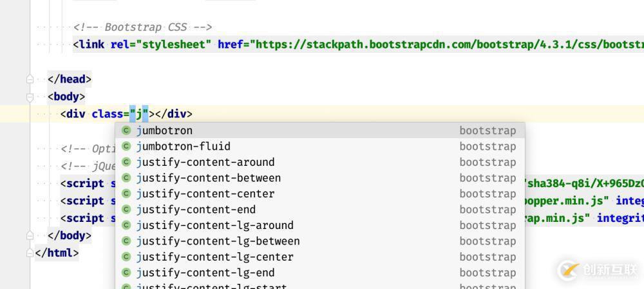Collapse the closing head tag fold marker

click(30, 79)
